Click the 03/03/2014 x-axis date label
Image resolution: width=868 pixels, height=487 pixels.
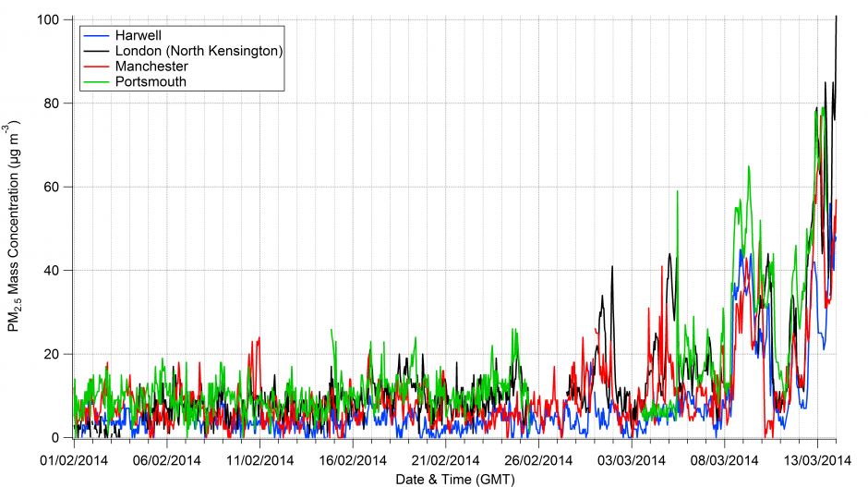click(x=632, y=461)
